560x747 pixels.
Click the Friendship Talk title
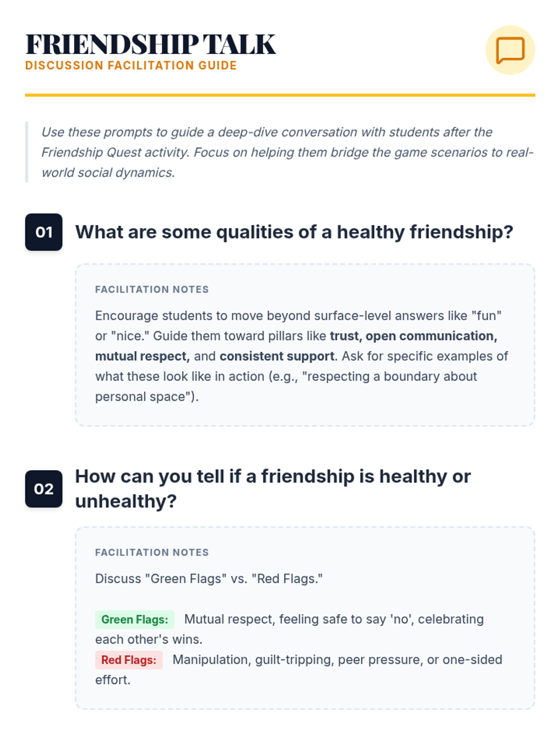click(x=151, y=45)
